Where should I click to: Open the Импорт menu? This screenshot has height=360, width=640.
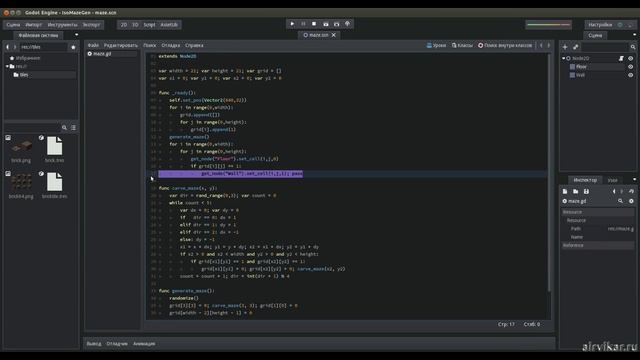coord(33,25)
